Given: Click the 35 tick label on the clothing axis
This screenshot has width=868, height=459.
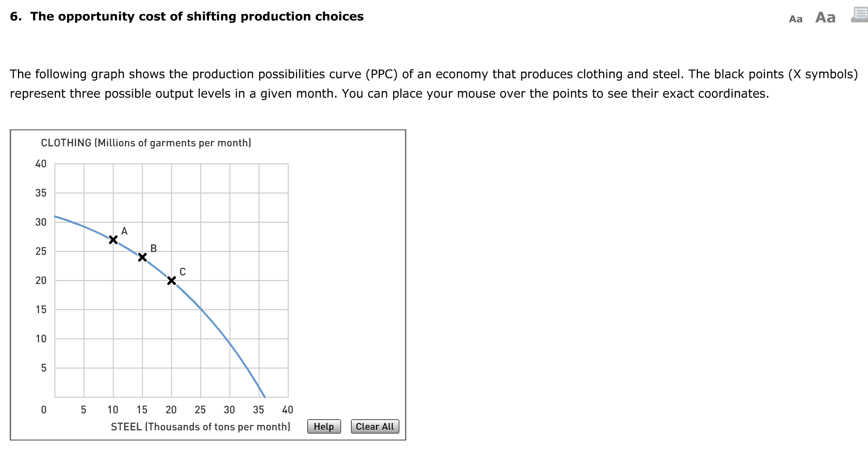Looking at the screenshot, I should coord(41,193).
